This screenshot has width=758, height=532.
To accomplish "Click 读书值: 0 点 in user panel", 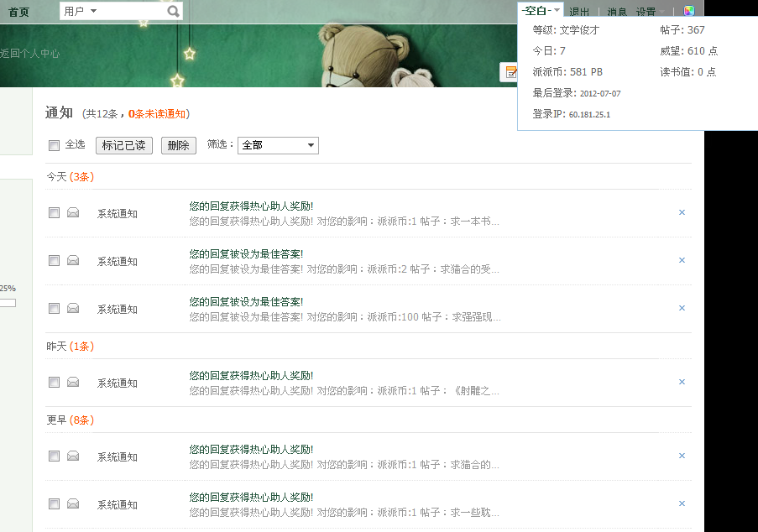I will 688,72.
